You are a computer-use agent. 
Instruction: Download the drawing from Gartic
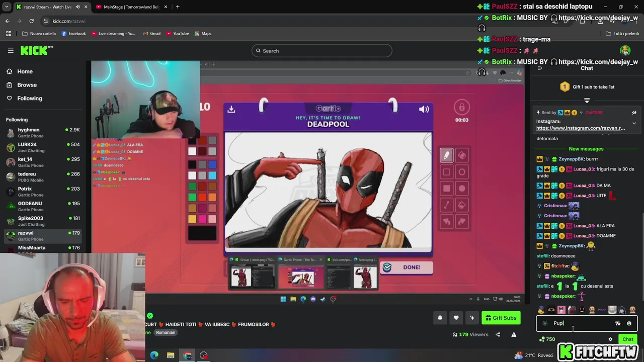[x=231, y=109]
